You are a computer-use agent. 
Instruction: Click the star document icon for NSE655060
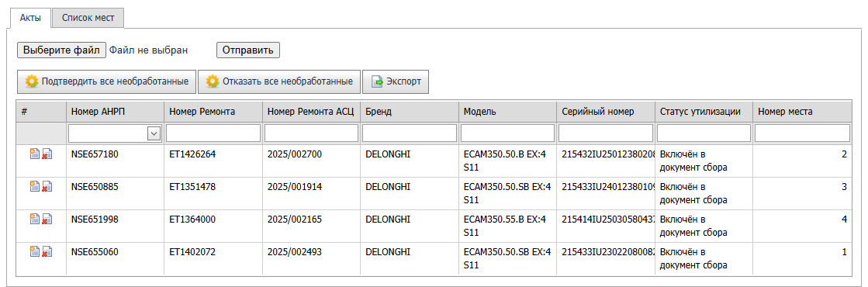[x=34, y=252]
